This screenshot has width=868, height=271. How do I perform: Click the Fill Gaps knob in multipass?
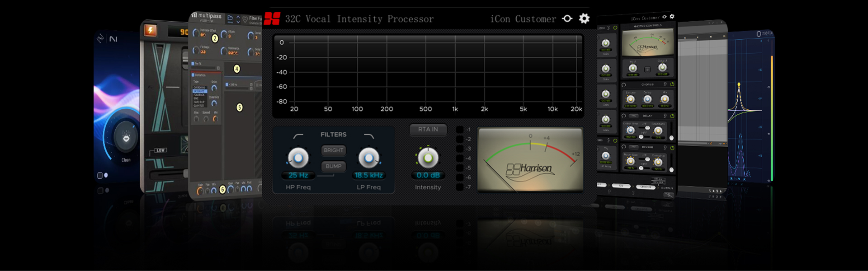[196, 50]
